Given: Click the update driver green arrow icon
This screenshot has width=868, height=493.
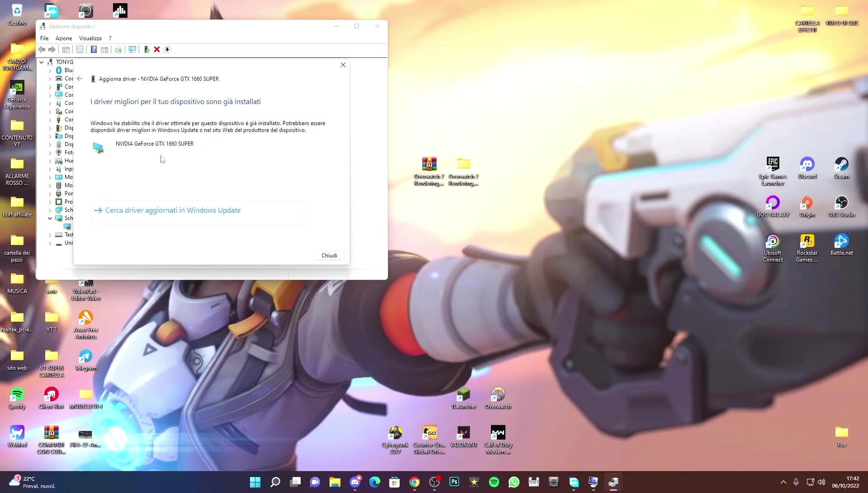Looking at the screenshot, I should point(146,50).
